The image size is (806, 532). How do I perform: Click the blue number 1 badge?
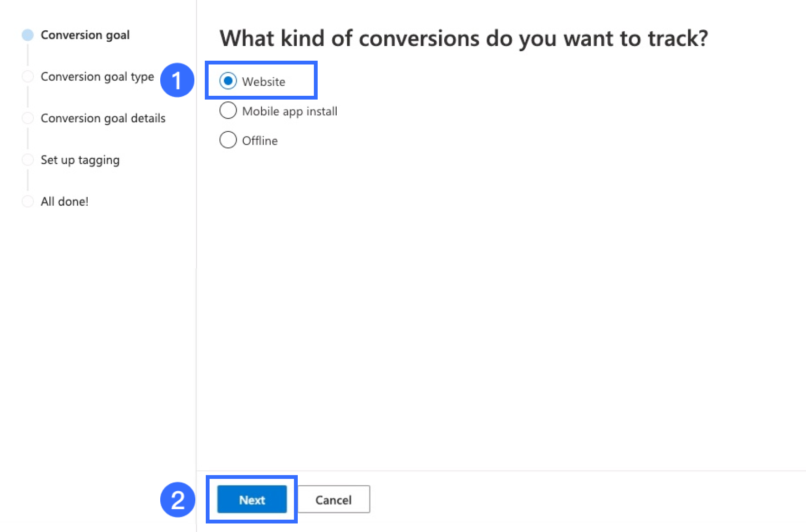tap(177, 80)
